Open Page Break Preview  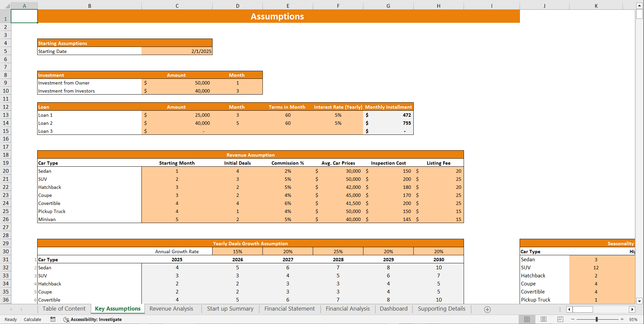pyautogui.click(x=559, y=319)
